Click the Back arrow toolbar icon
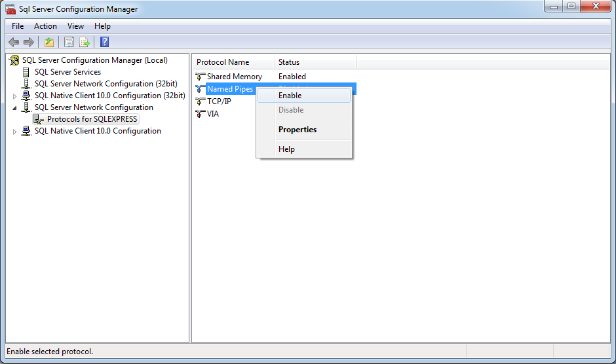 pyautogui.click(x=14, y=42)
